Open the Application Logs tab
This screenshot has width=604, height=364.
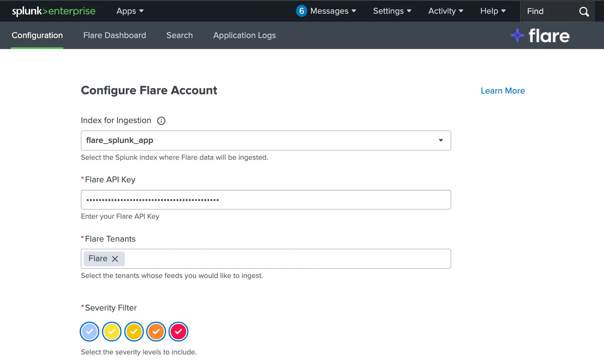click(244, 35)
